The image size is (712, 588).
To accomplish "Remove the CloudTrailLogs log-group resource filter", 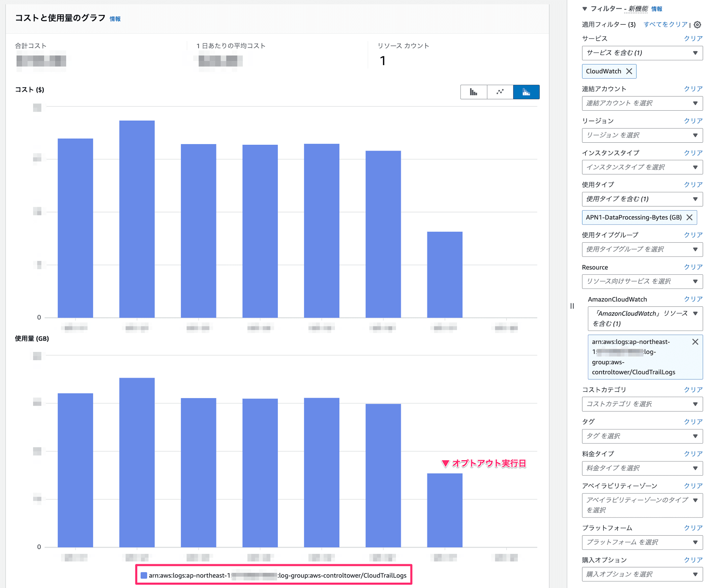I will click(695, 342).
